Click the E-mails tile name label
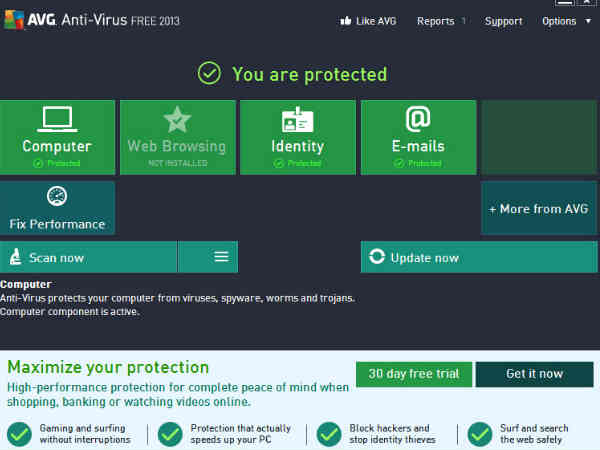 [418, 146]
